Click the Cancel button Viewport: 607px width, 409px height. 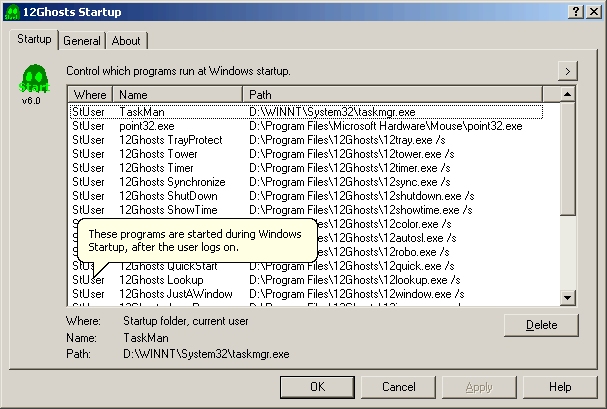pyautogui.click(x=398, y=387)
